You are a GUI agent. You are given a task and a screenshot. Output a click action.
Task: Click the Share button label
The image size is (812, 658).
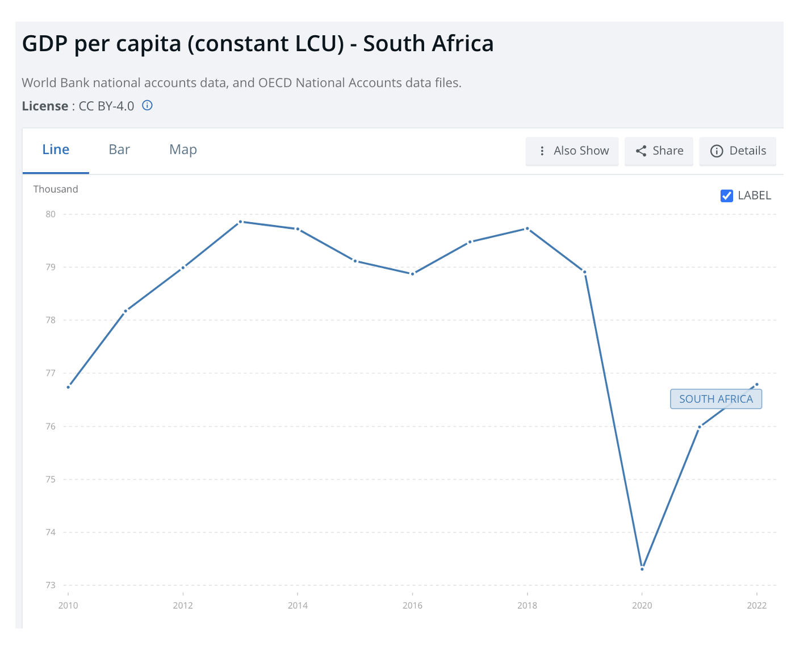pos(668,151)
